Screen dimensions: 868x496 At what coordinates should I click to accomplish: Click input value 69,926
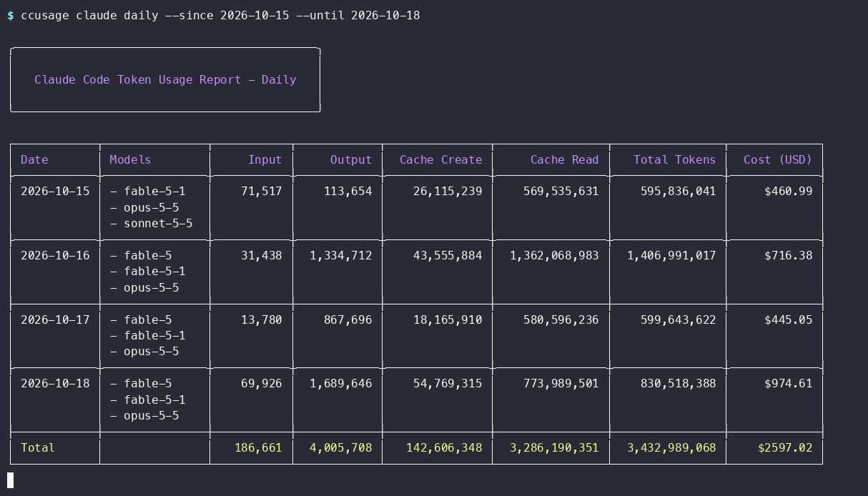point(262,383)
